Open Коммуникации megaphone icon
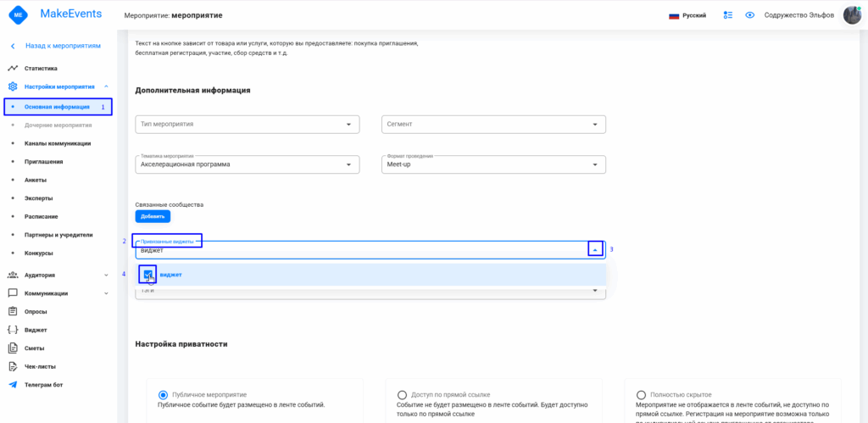 (13, 293)
